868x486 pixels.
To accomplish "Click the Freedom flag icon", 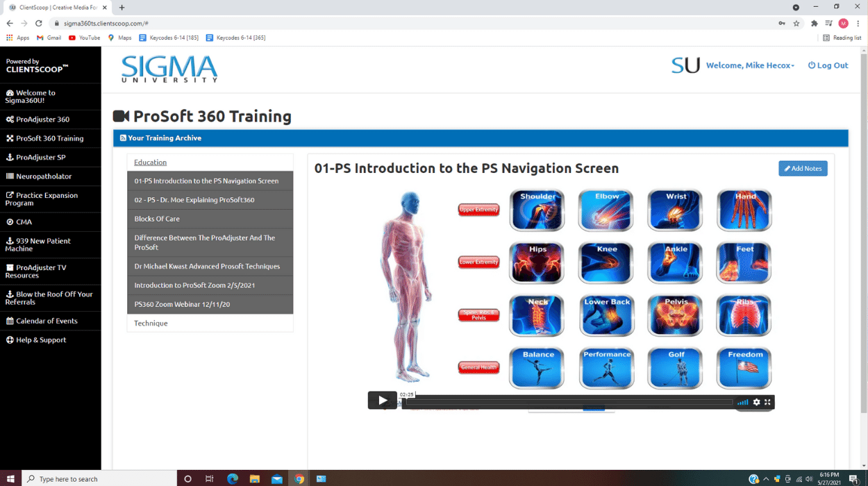I will point(744,368).
